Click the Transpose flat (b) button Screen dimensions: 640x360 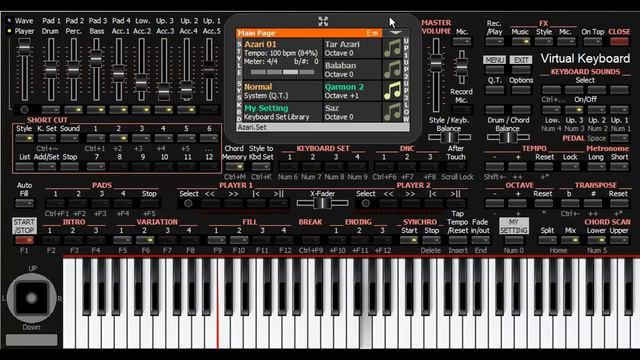[570, 203]
